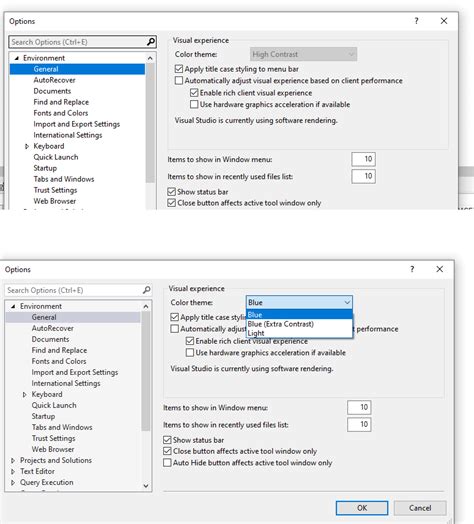The width and height of the screenshot is (474, 524).
Task: Select Web Browser in upper window tree
Action: [x=55, y=201]
